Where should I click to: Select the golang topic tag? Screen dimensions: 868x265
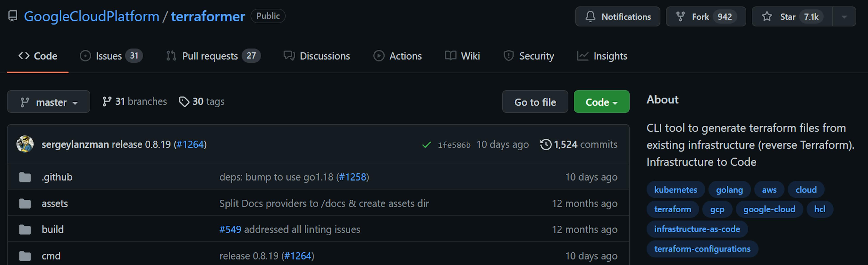click(x=729, y=189)
